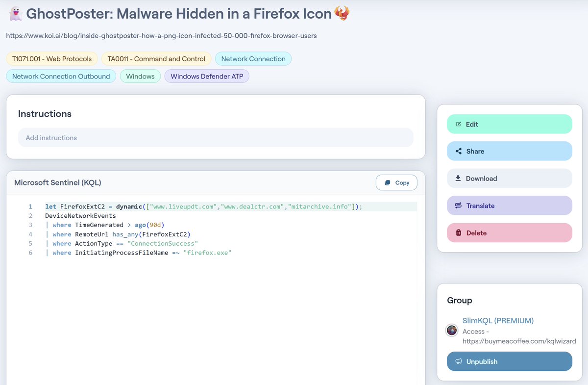This screenshot has height=385, width=588.
Task: Click the Download icon
Action: tap(460, 178)
